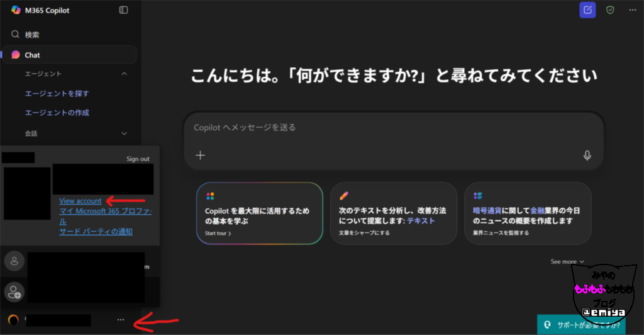
Task: Click the エージェント section header text
Action: point(43,74)
